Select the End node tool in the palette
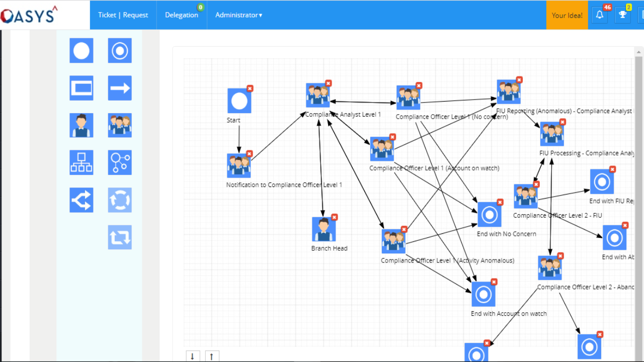Viewport: 644px width, 362px height. pyautogui.click(x=119, y=50)
